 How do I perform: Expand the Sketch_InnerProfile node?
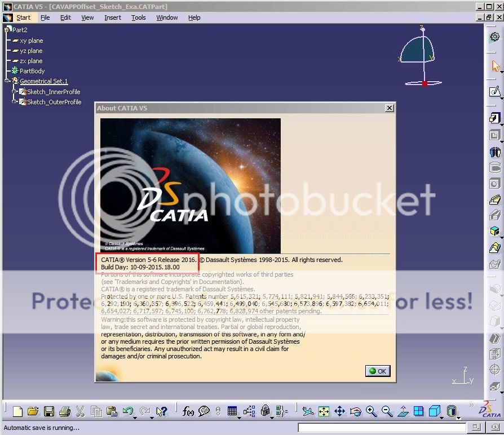point(14,91)
